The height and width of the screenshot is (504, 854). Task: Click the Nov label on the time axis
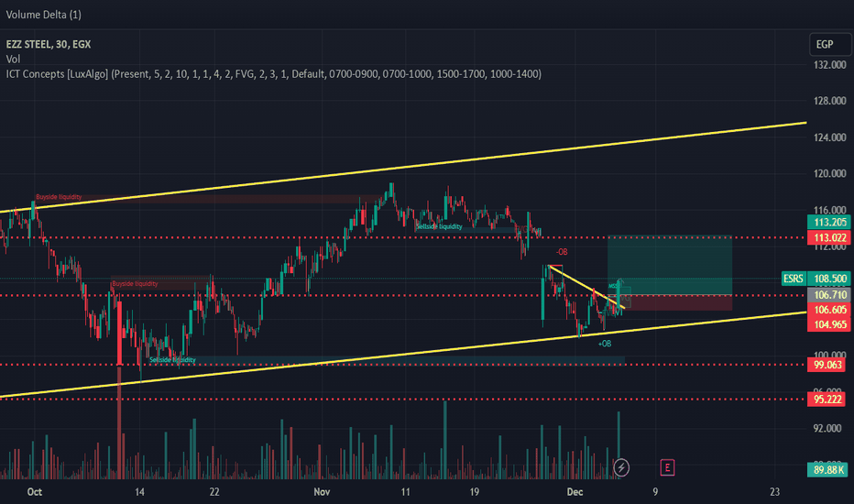322,492
